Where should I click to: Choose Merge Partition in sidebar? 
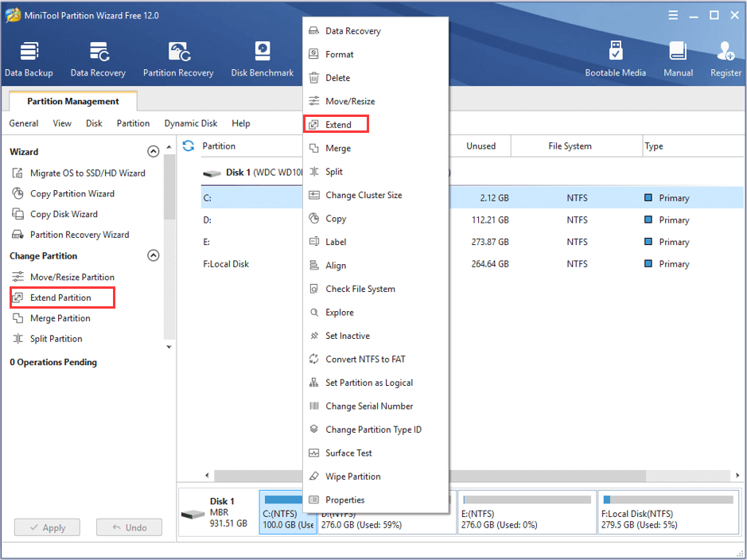pyautogui.click(x=51, y=318)
